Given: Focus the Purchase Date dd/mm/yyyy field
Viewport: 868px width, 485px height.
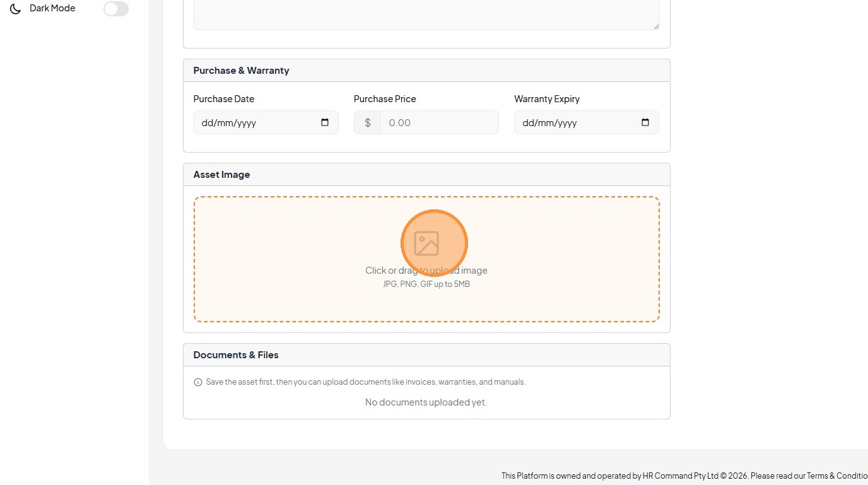Looking at the screenshot, I should coord(252,122).
